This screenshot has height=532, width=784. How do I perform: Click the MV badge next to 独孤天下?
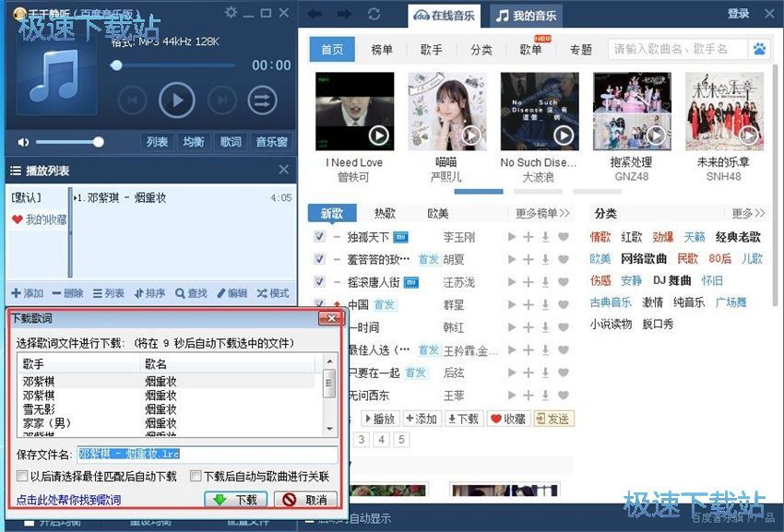point(400,237)
